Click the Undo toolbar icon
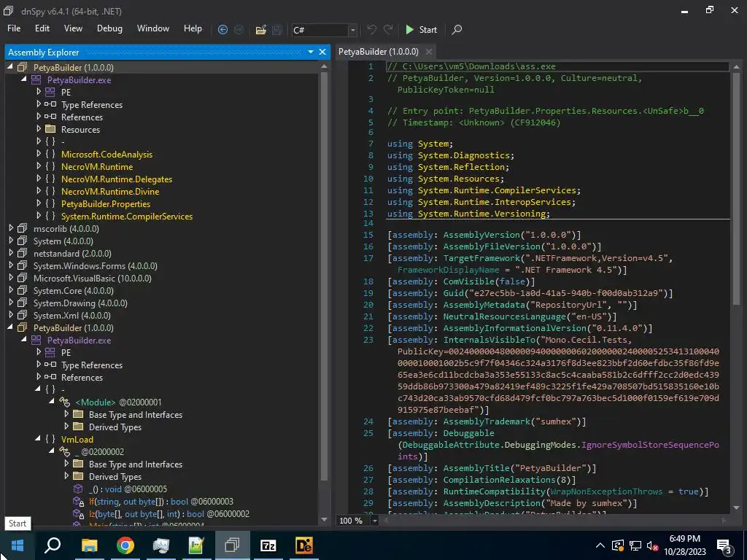Screen dimensions: 747x560 371,29
